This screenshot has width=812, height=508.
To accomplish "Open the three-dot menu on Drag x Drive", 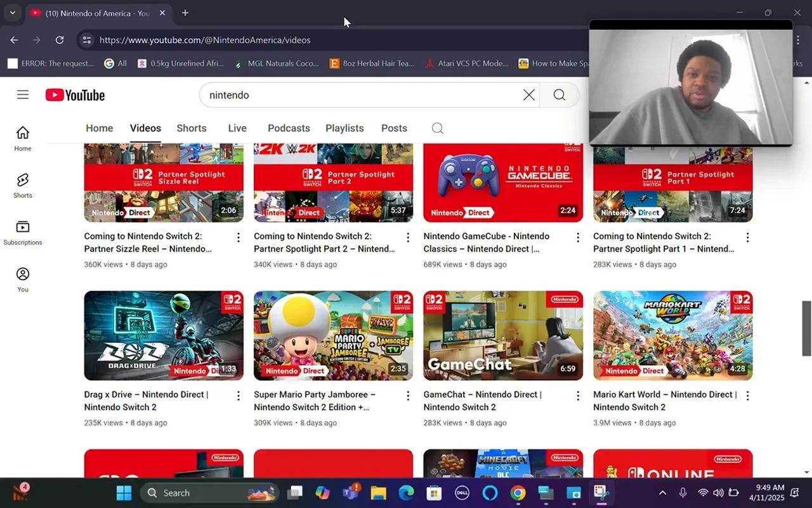I will pos(238,395).
